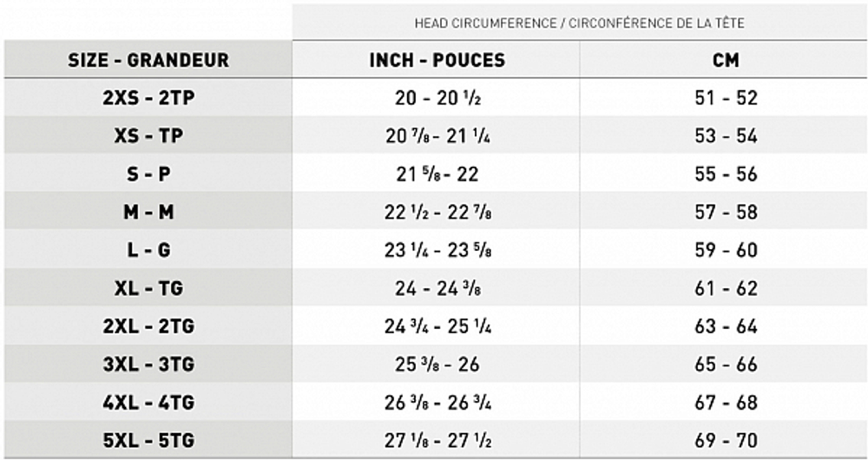Click the INCH - POUCES column header
This screenshot has width=868, height=460.
pos(437,60)
